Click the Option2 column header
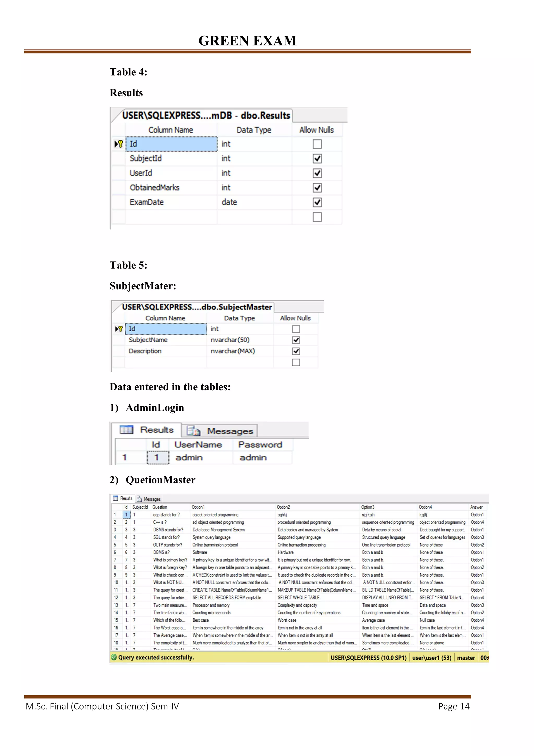Viewport: 534px width, 756px height. coord(318,507)
